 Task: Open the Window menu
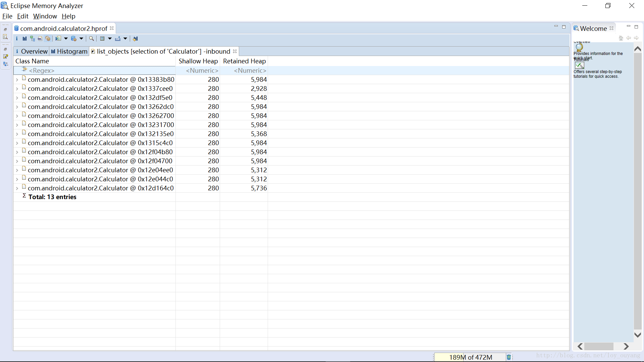coord(45,16)
